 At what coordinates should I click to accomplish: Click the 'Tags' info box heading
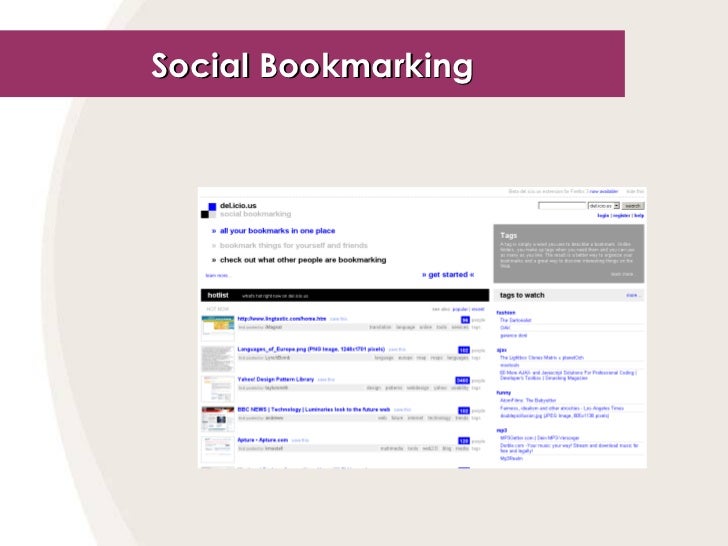pos(508,235)
